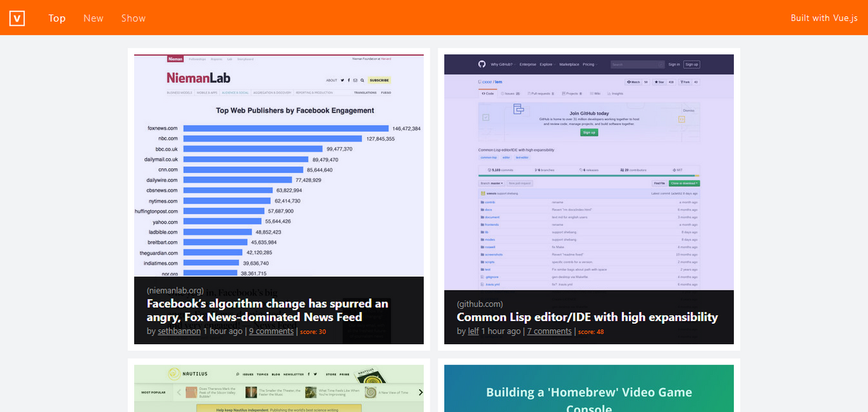Open Building a 'Homebrew' Video Game Console card
The height and width of the screenshot is (412, 868).
589,388
